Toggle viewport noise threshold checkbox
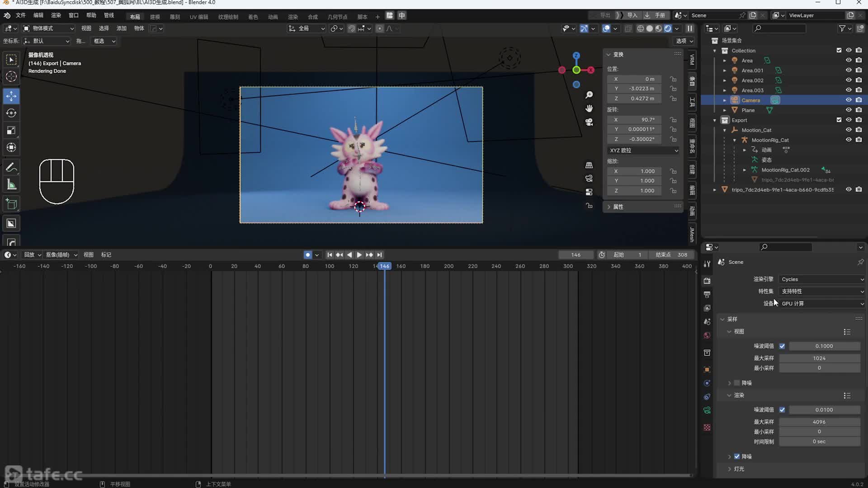 tap(782, 346)
